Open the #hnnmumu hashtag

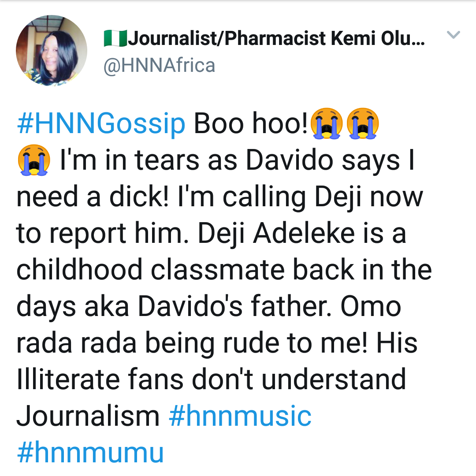[x=90, y=452]
